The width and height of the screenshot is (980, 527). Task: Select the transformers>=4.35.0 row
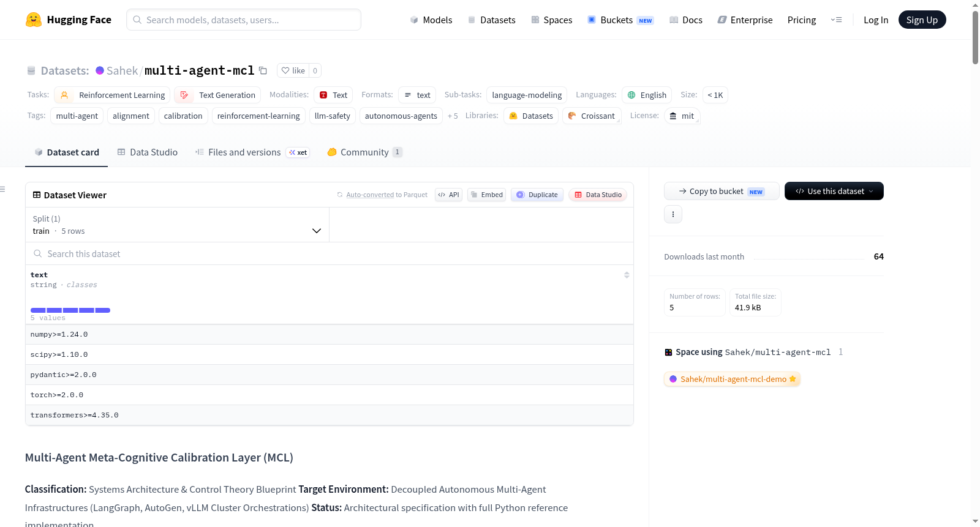click(330, 415)
